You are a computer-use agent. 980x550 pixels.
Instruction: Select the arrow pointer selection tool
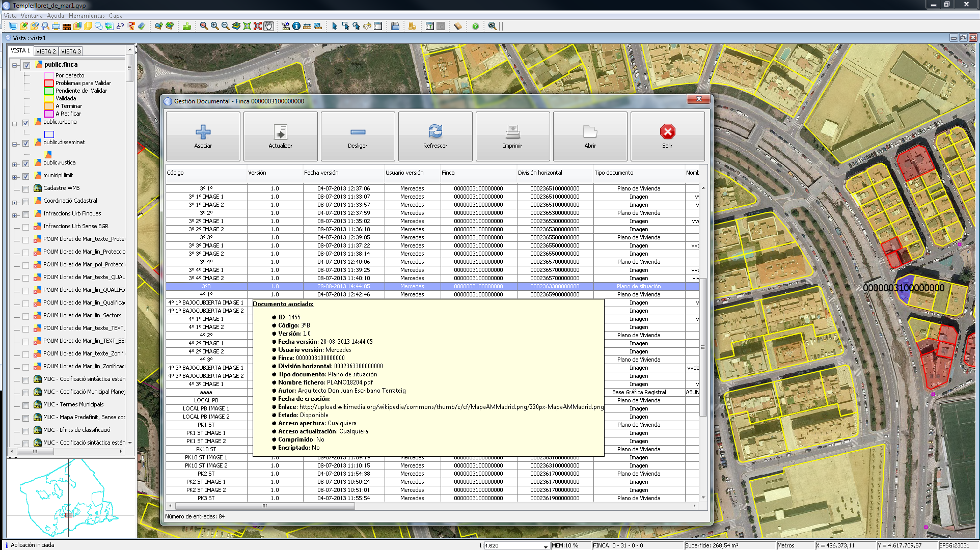click(x=335, y=26)
